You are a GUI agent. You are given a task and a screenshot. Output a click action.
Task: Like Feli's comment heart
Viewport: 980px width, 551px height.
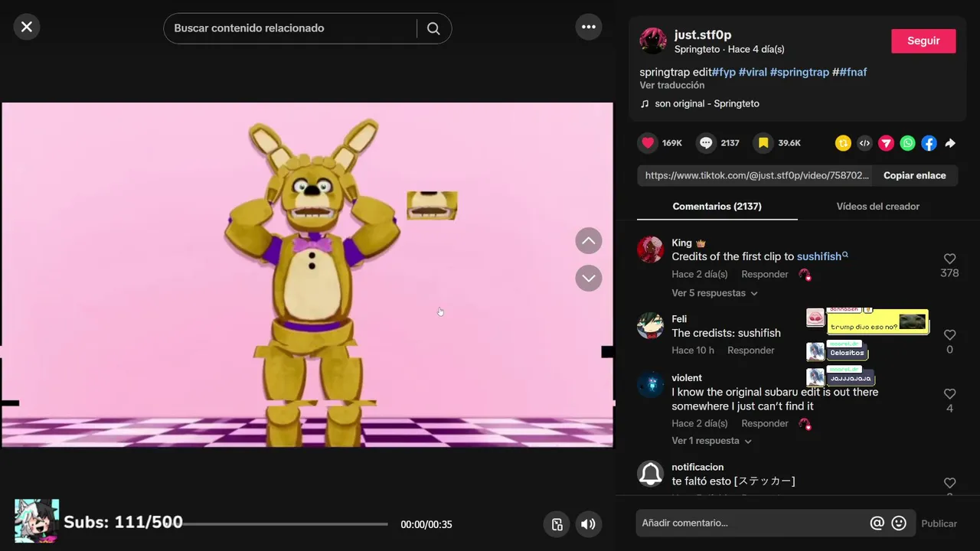(x=949, y=335)
